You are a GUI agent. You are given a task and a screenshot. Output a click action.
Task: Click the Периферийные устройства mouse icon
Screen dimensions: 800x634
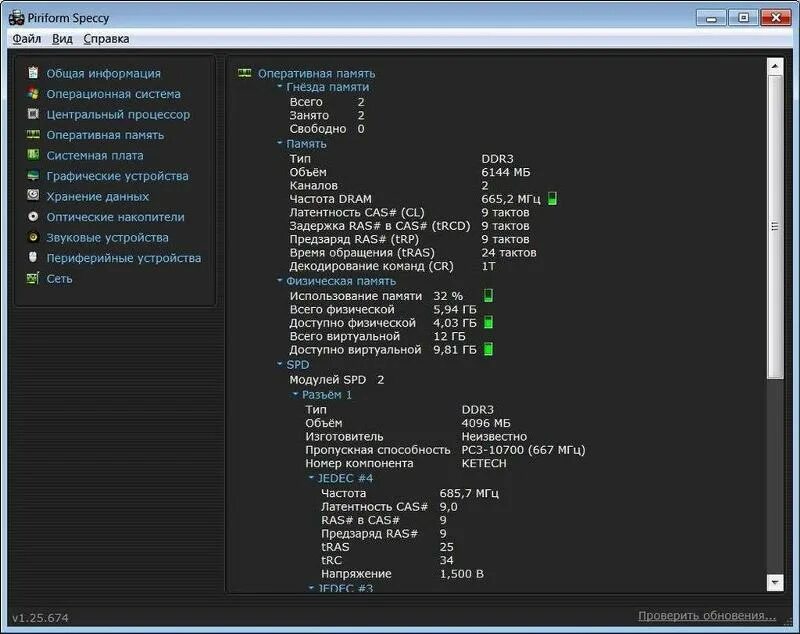(33, 257)
